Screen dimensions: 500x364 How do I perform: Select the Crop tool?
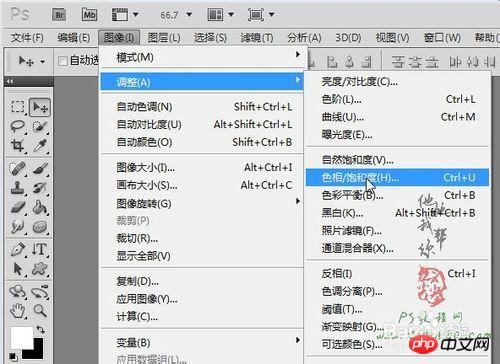tap(17, 146)
